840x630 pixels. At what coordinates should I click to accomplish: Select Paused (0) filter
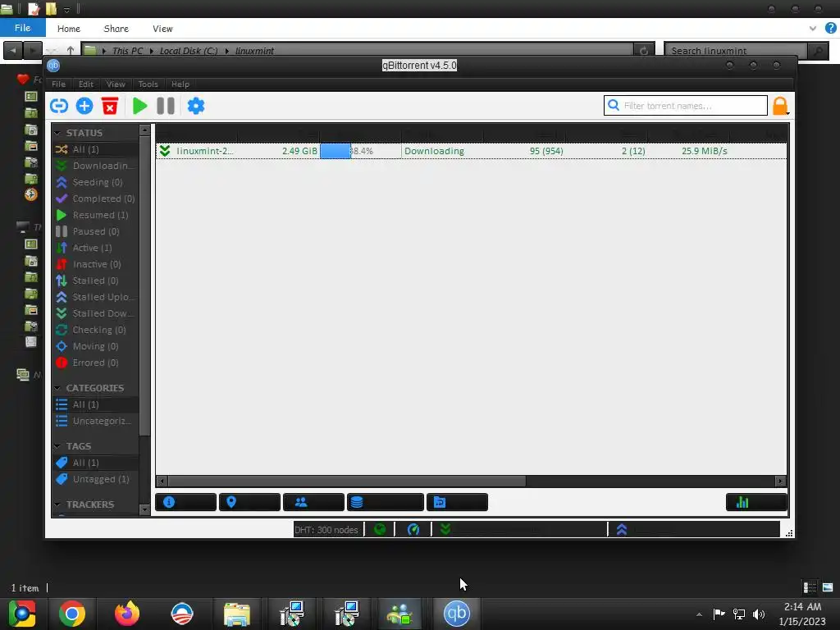point(95,231)
